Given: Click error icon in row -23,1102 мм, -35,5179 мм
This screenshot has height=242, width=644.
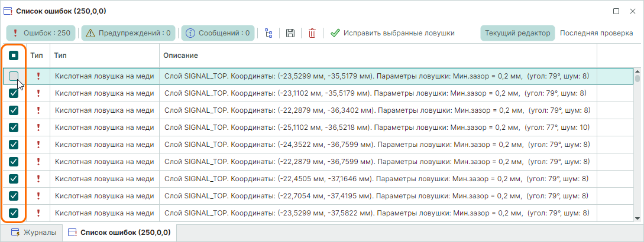Looking at the screenshot, I should click(x=38, y=93).
